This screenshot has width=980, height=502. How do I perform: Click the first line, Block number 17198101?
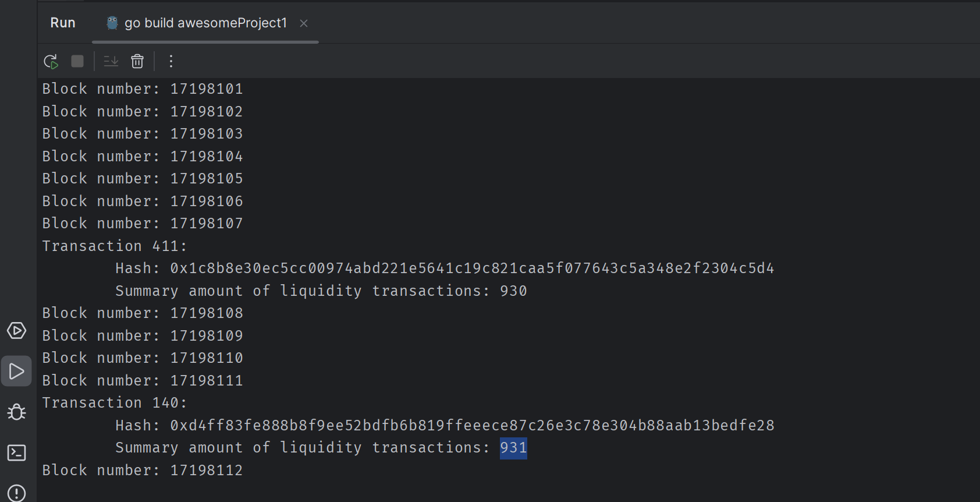pyautogui.click(x=143, y=89)
